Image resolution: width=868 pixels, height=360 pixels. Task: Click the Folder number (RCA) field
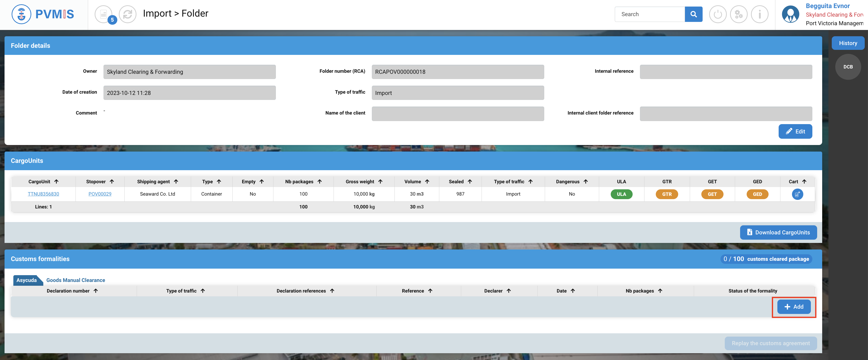458,72
